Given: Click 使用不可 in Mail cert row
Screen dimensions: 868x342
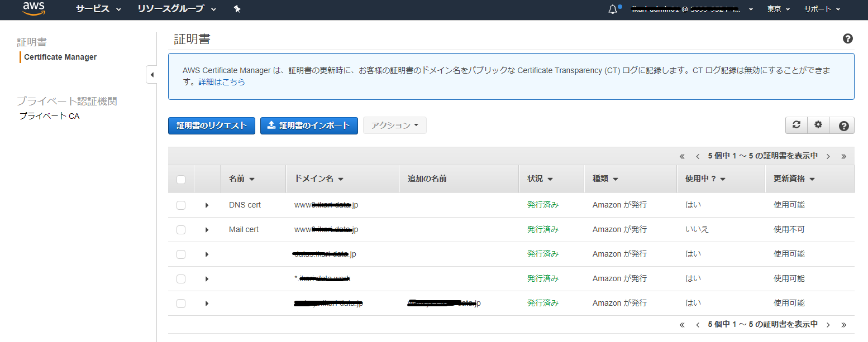Looking at the screenshot, I should click(x=789, y=229).
